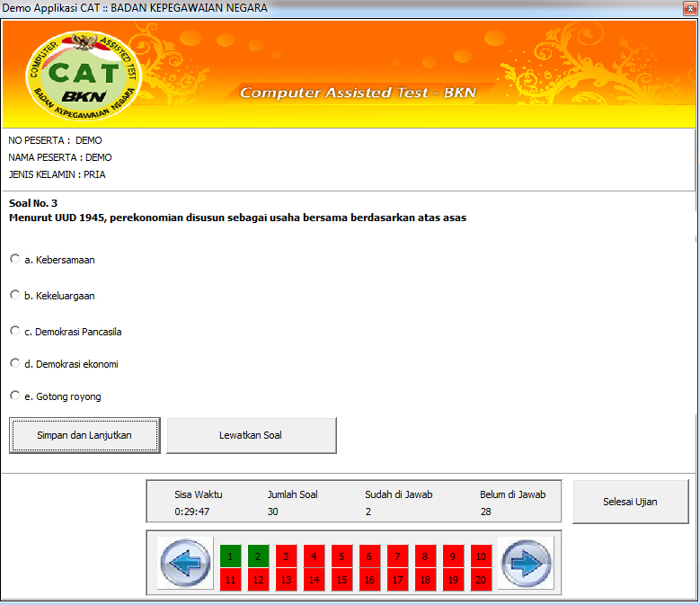Screen dimensions: 700x605
Task: Click the JENIS KELAMIN : PRIA line
Action: [57, 174]
